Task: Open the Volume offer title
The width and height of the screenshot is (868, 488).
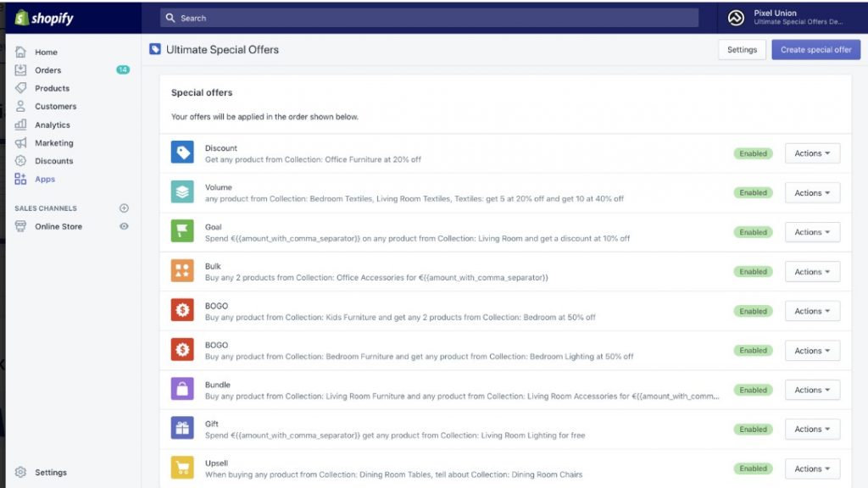Action: [x=219, y=187]
